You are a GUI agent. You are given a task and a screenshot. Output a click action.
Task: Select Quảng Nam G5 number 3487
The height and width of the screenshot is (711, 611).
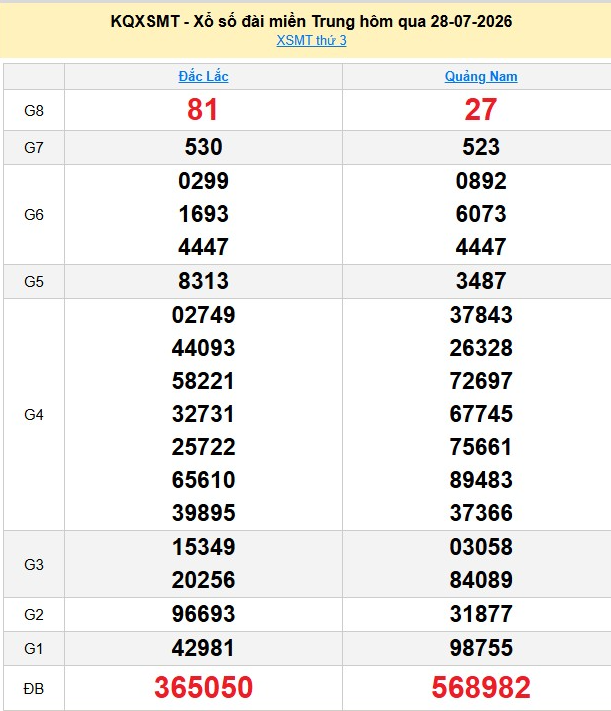(x=481, y=281)
